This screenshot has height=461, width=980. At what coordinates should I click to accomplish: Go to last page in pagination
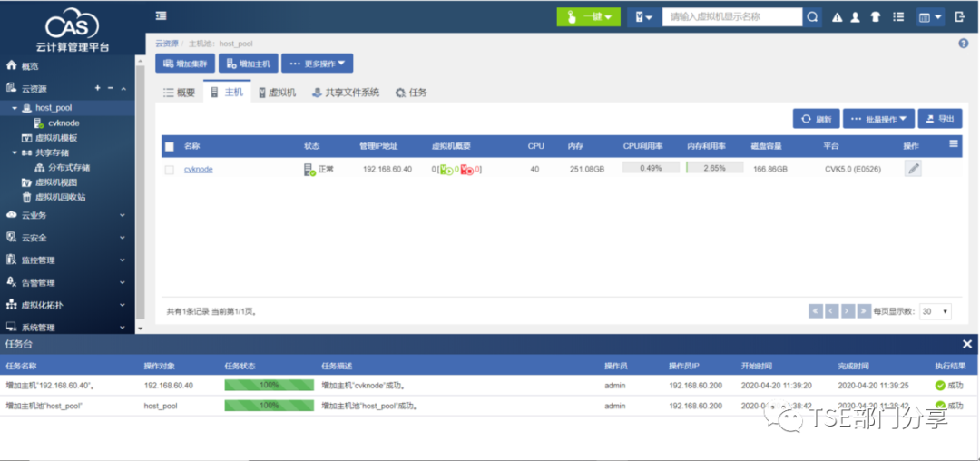(865, 311)
